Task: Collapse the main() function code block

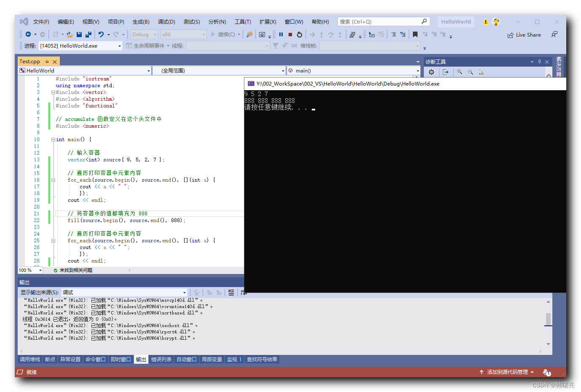Action: (53, 139)
